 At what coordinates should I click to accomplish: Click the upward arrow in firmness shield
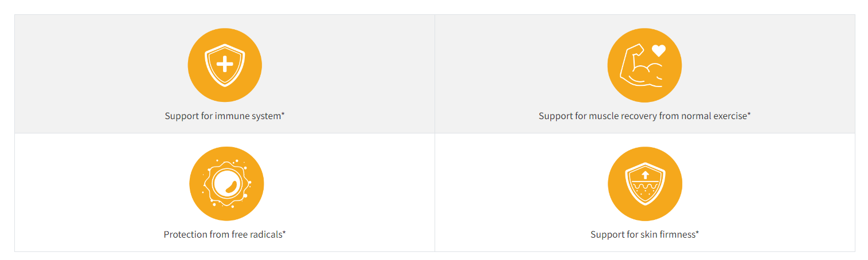(x=645, y=175)
